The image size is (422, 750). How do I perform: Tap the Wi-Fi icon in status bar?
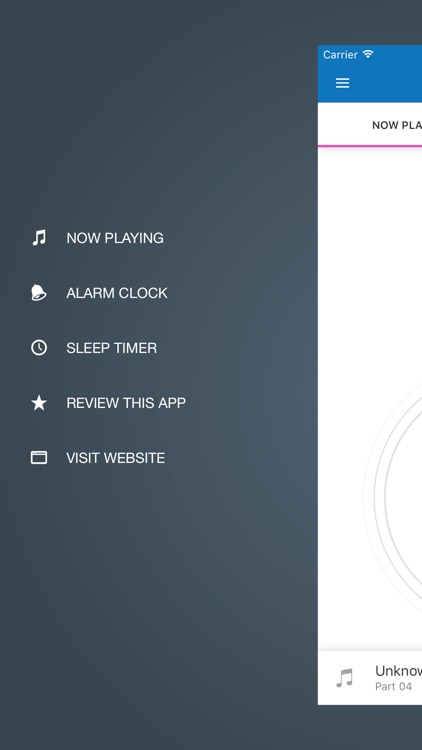coord(367,54)
